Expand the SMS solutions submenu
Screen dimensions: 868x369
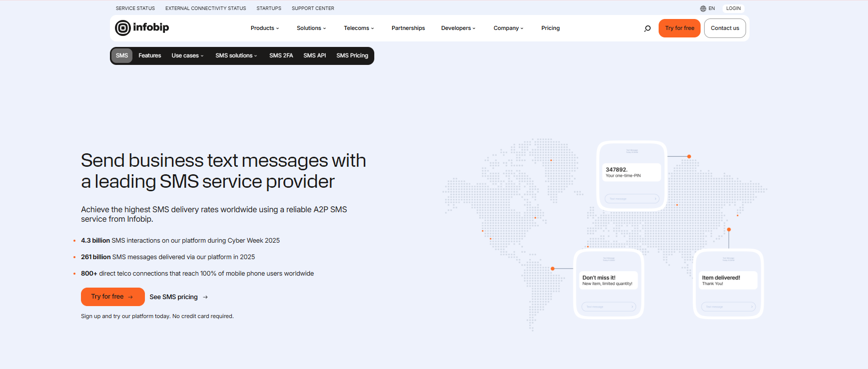(x=236, y=56)
